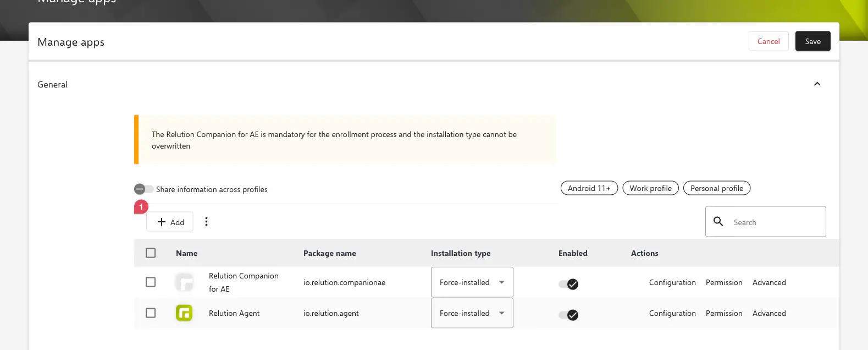868x350 pixels.
Task: Check the Relution Agent row checkbox
Action: coord(151,313)
